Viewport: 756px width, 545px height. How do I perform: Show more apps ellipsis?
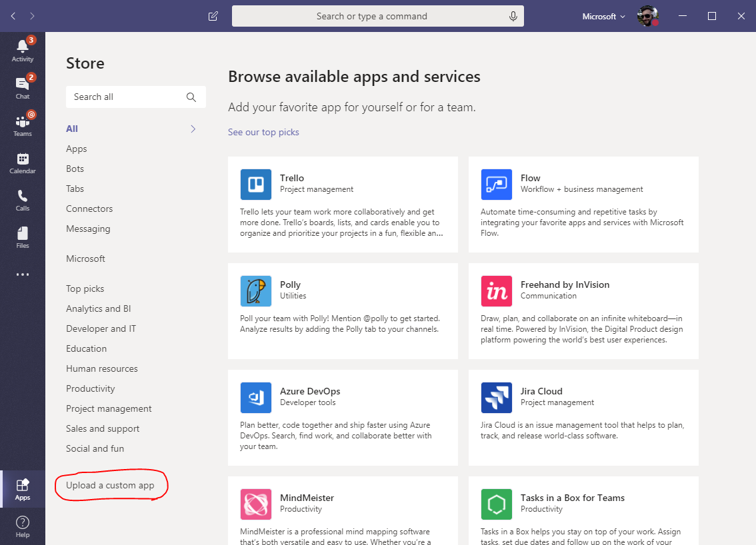[x=23, y=274]
